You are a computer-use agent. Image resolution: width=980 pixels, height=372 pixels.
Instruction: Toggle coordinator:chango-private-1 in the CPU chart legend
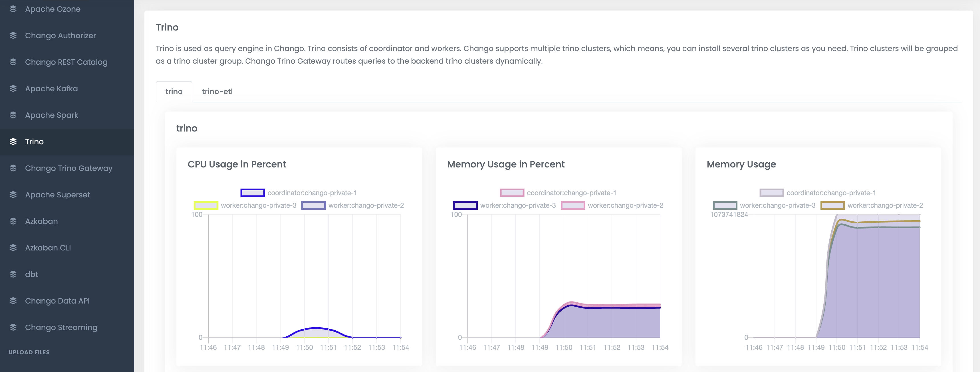click(299, 193)
